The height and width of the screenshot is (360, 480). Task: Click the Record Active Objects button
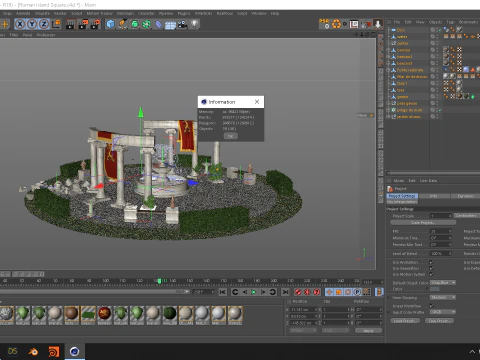298,292
